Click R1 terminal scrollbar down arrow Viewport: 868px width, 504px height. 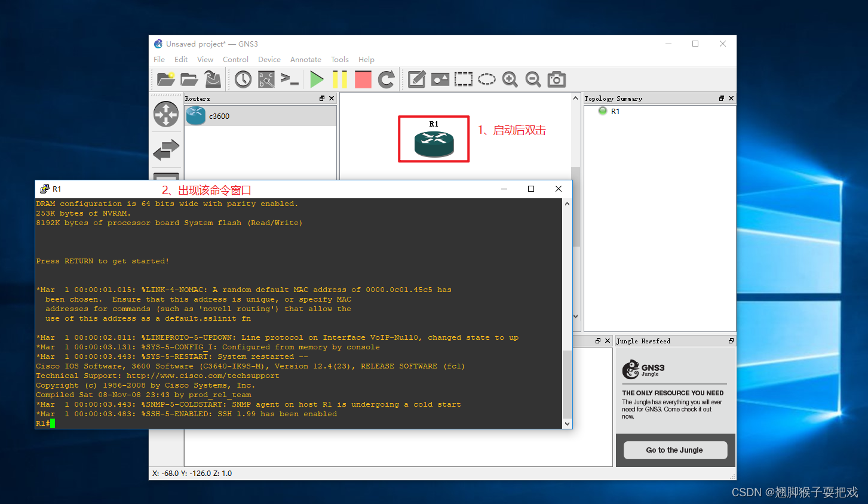567,424
